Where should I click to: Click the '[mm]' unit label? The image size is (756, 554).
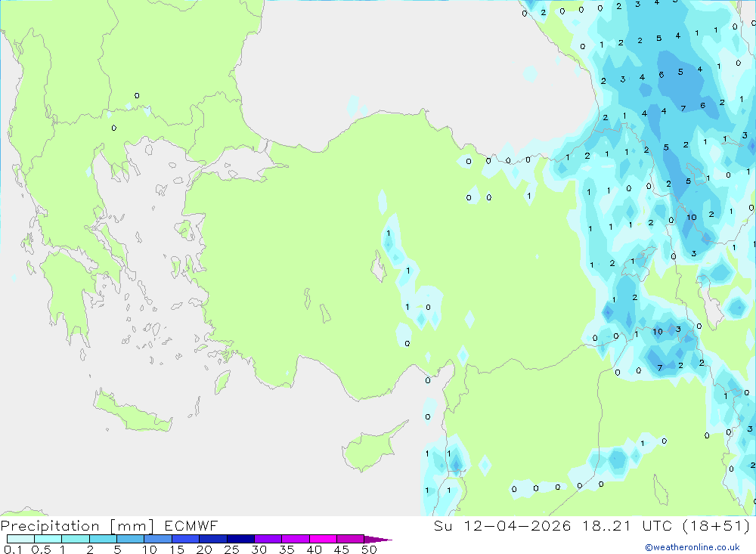pos(132,526)
